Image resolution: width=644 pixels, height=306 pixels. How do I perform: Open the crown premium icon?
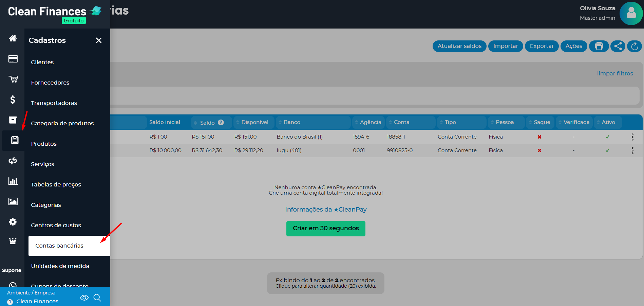(x=13, y=241)
